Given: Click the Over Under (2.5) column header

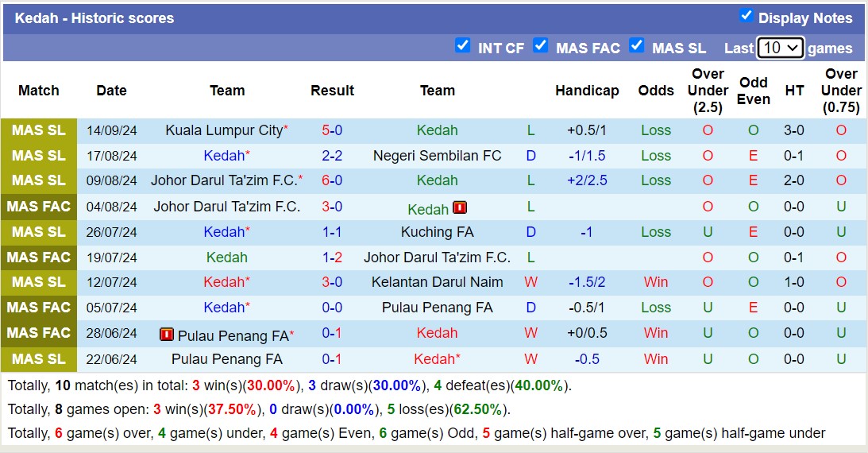Looking at the screenshot, I should point(708,91).
